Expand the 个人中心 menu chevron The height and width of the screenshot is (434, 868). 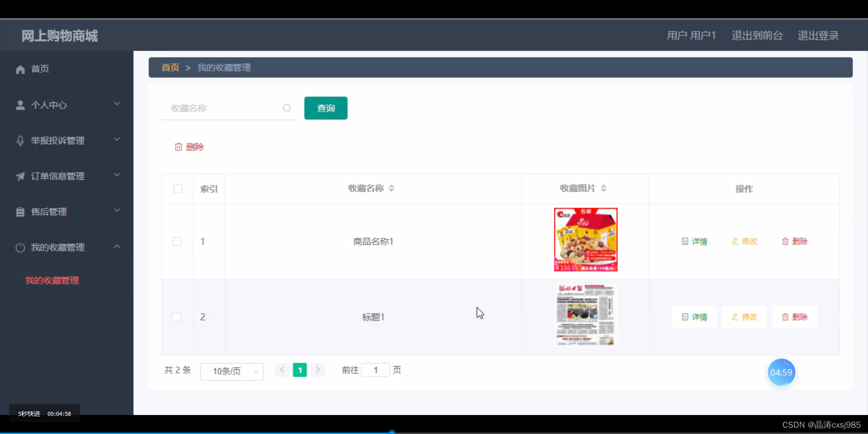tap(117, 104)
